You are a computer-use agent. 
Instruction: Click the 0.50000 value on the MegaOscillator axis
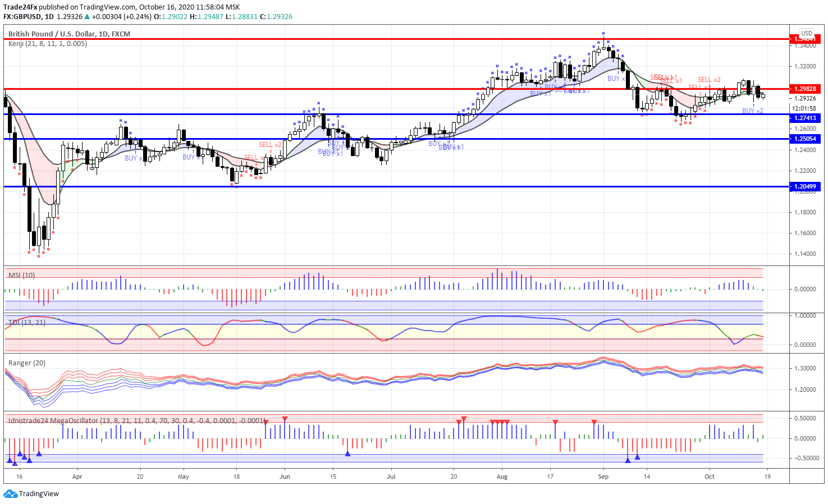click(x=805, y=418)
